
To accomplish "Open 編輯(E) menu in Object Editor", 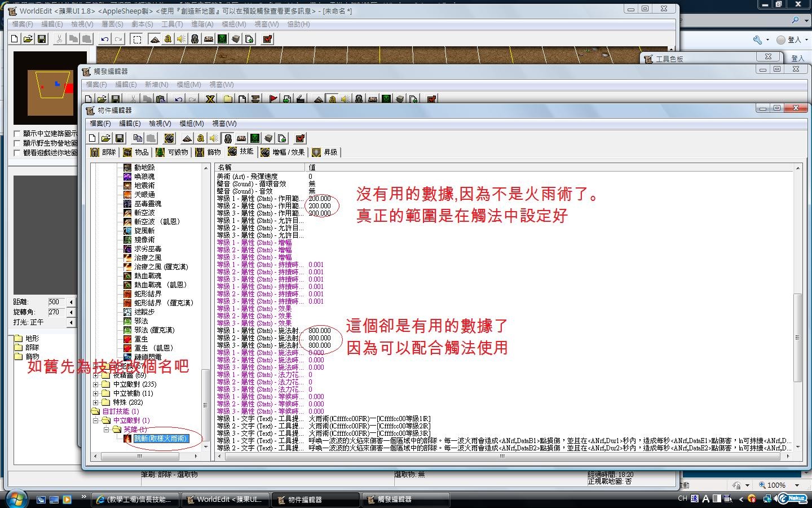I will point(130,124).
